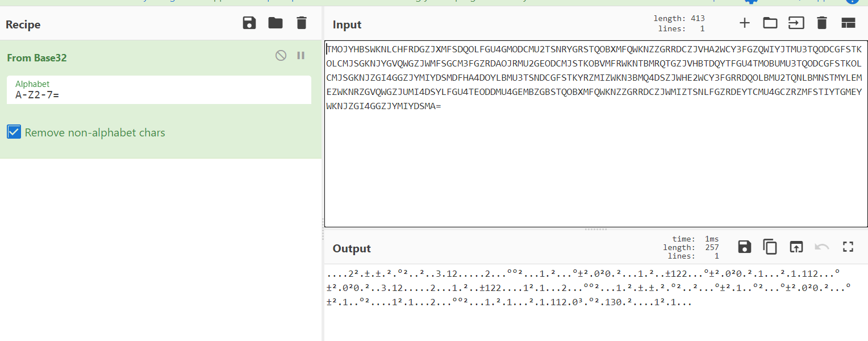Save output to file
The image size is (868, 341).
tap(744, 247)
